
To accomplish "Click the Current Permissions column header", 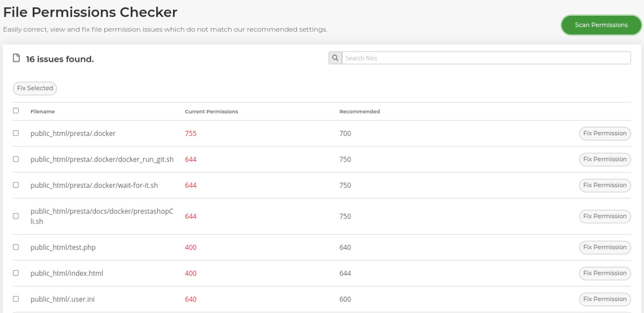I will [211, 112].
